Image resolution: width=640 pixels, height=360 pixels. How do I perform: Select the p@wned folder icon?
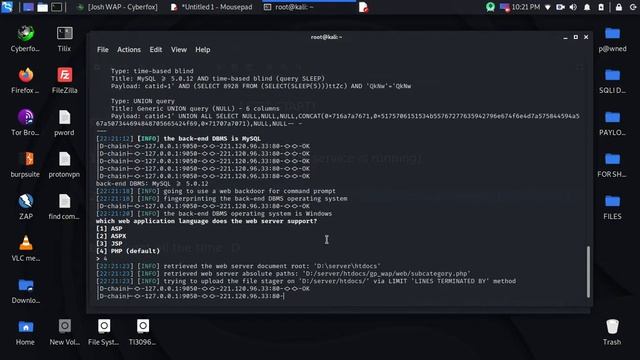click(612, 39)
